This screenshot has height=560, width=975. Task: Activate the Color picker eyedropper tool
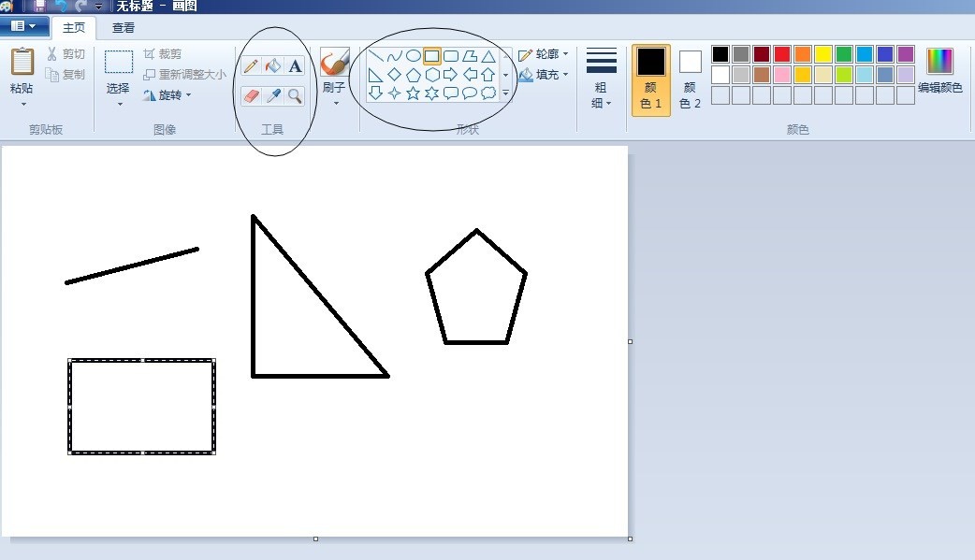tap(272, 94)
